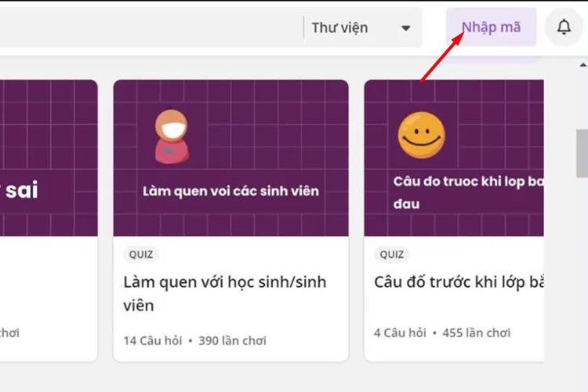Open 'Làm quen voi các sinh viên' thumbnail
Screen dimensions: 588x392
[230, 158]
